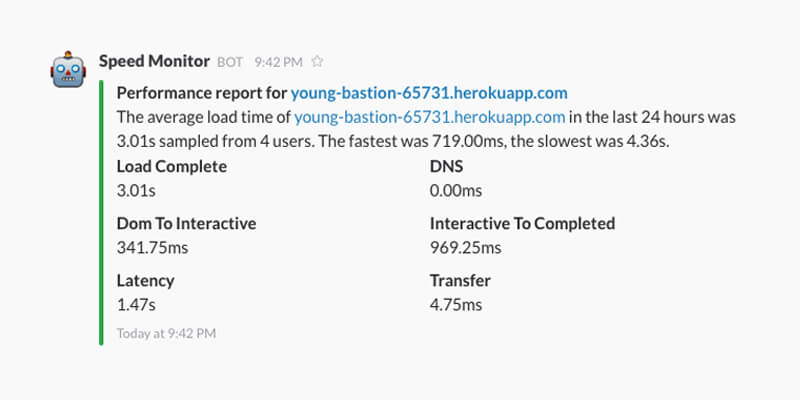Click the Dom To Interactive label
Viewport: 800px width, 400px height.
[x=187, y=223]
